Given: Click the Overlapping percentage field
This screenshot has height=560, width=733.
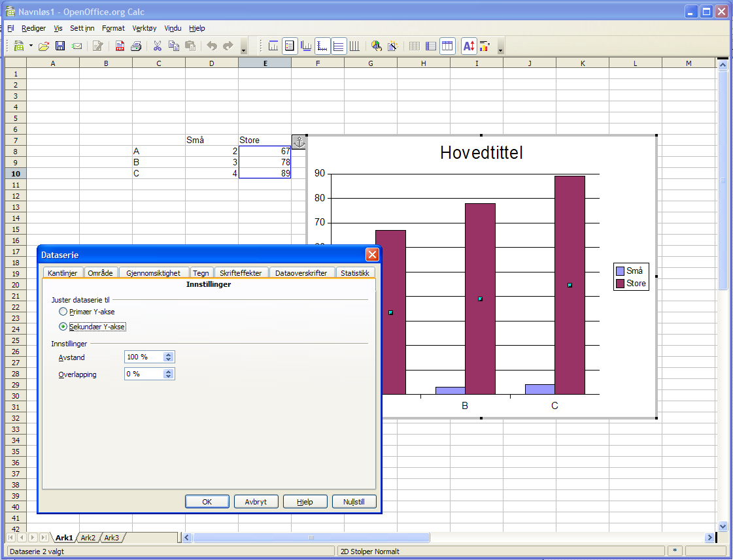Looking at the screenshot, I should coord(144,374).
